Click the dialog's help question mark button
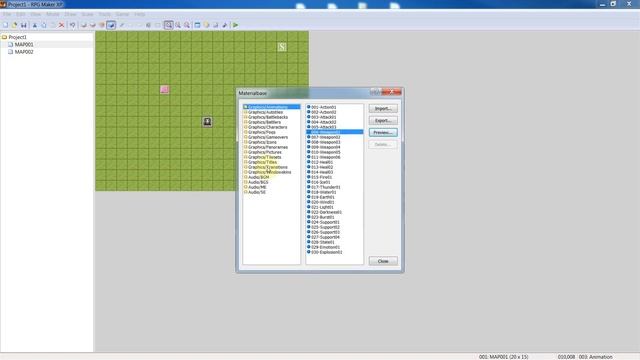This screenshot has height=360, width=640. coord(376,92)
